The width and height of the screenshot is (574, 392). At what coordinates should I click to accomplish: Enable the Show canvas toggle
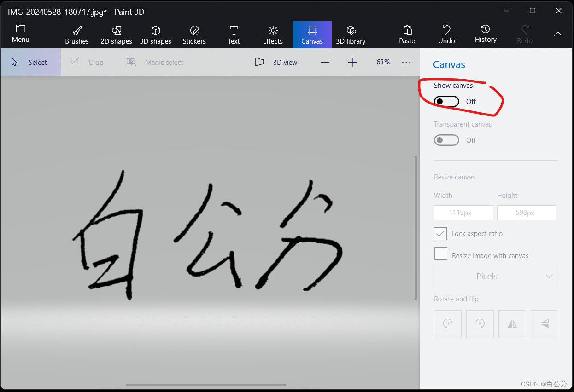(x=446, y=101)
